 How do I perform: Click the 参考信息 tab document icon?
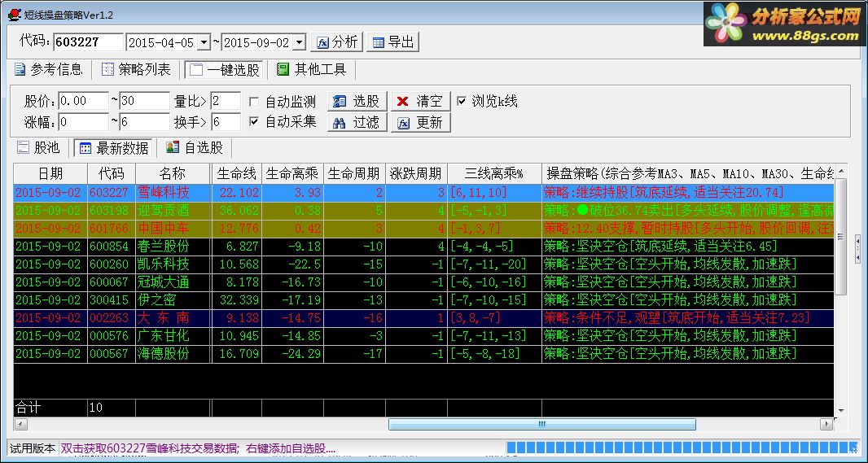[20, 70]
